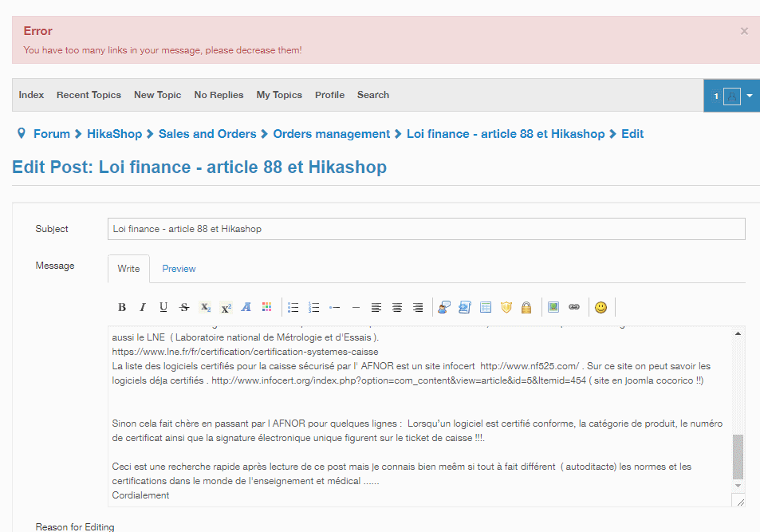Switch to the Write tab
760x532 pixels.
pos(128,269)
